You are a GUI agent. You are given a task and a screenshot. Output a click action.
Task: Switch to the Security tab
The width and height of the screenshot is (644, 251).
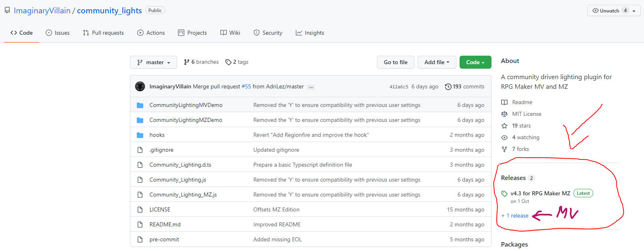268,33
